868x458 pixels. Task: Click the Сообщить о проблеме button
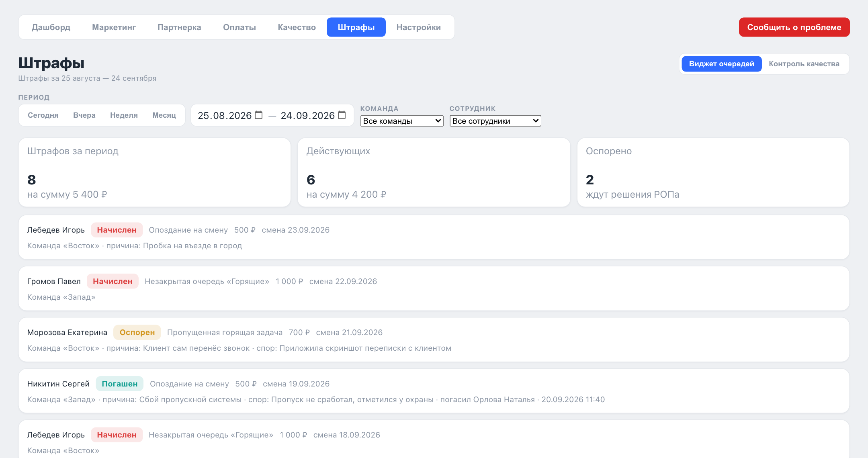(x=794, y=27)
